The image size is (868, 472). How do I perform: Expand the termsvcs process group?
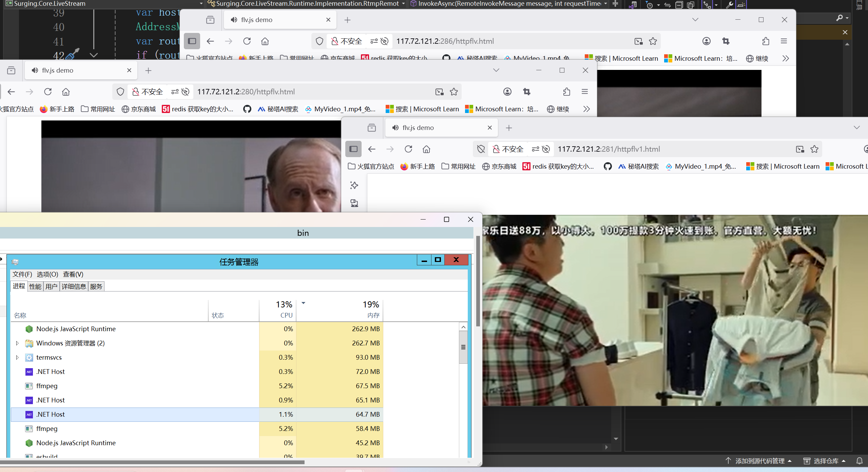click(x=17, y=357)
